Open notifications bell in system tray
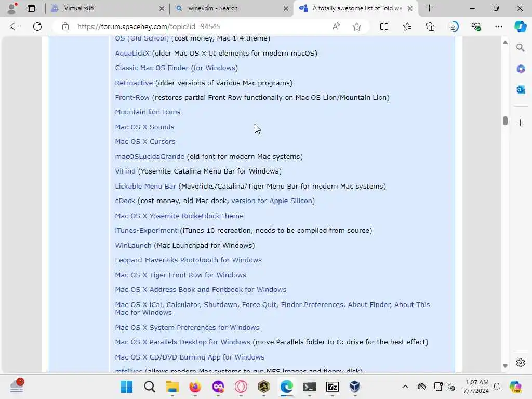Image resolution: width=532 pixels, height=399 pixels. (x=497, y=387)
